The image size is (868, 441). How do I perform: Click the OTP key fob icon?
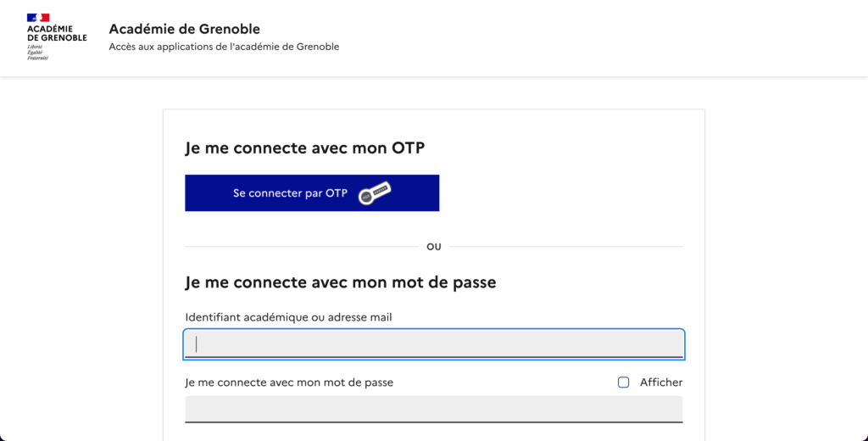tap(375, 193)
